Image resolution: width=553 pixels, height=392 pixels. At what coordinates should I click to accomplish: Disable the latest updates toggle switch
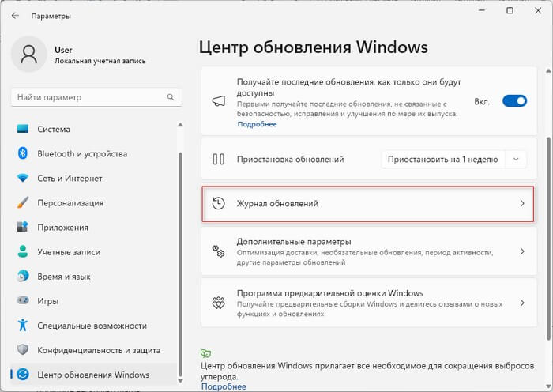click(x=514, y=101)
